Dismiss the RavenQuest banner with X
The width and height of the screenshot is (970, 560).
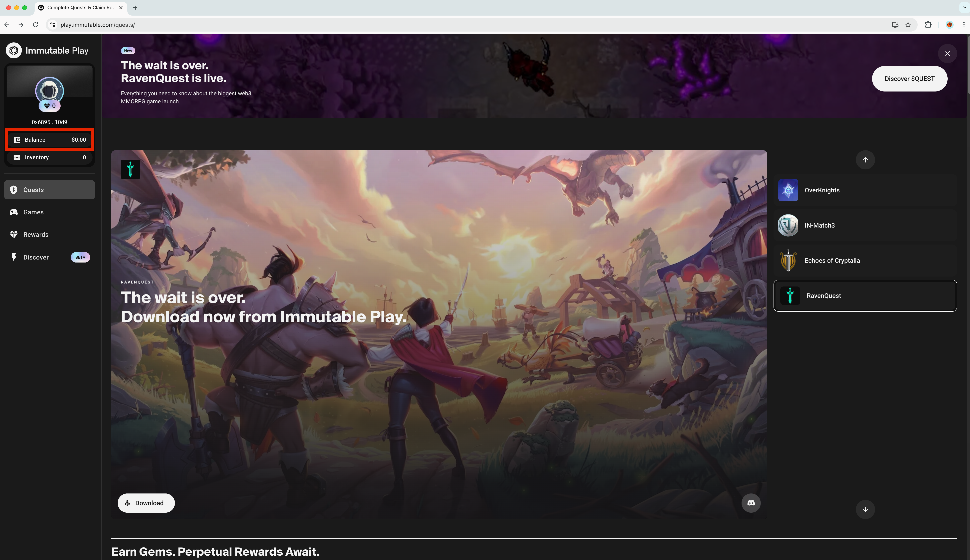(x=947, y=54)
